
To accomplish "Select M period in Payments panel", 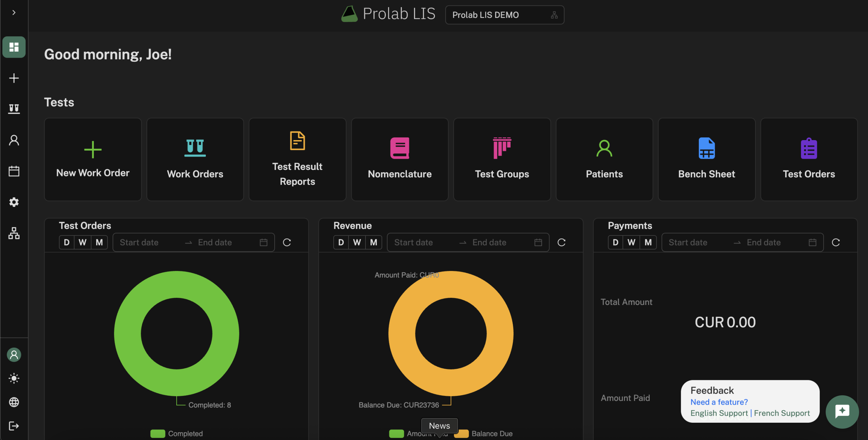I will click(x=648, y=242).
